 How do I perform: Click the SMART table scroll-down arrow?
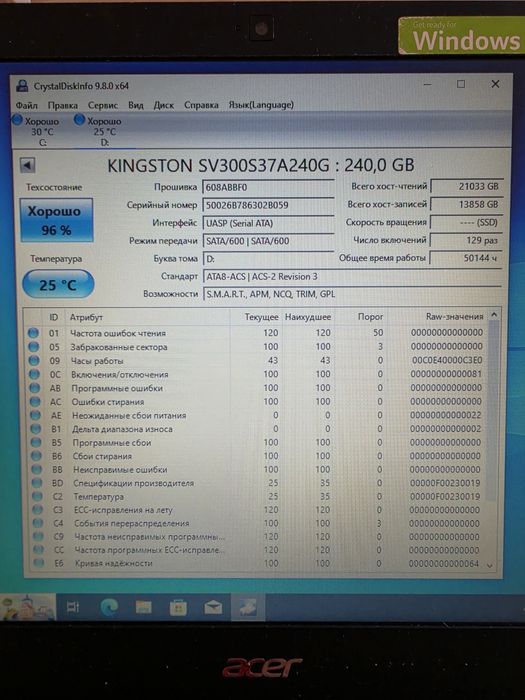click(x=490, y=565)
